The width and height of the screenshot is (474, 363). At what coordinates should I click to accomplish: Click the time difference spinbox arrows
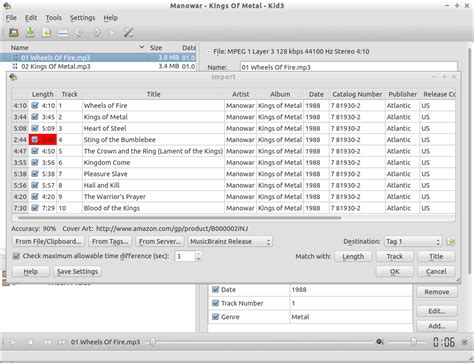coord(198,256)
